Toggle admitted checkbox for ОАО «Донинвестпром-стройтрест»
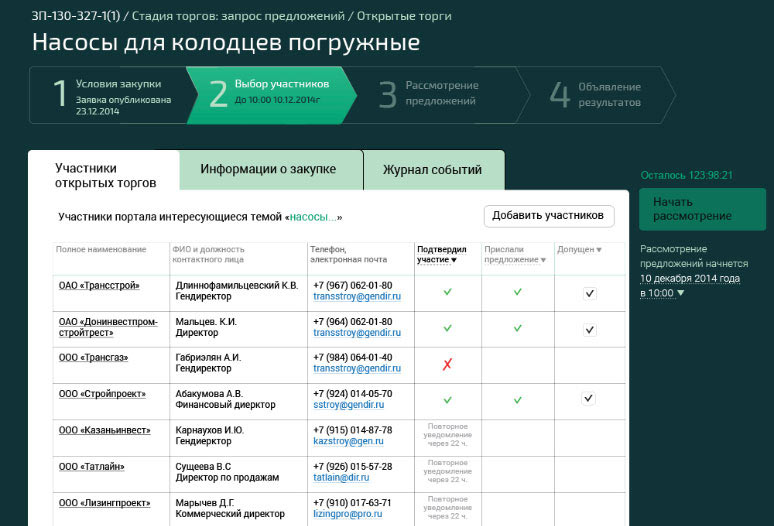Image resolution: width=774 pixels, height=526 pixels. pyautogui.click(x=589, y=329)
